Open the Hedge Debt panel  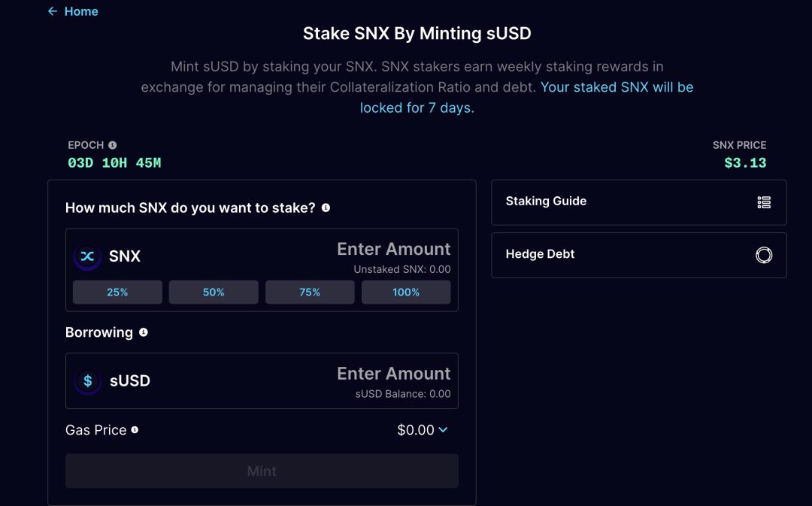tap(541, 254)
